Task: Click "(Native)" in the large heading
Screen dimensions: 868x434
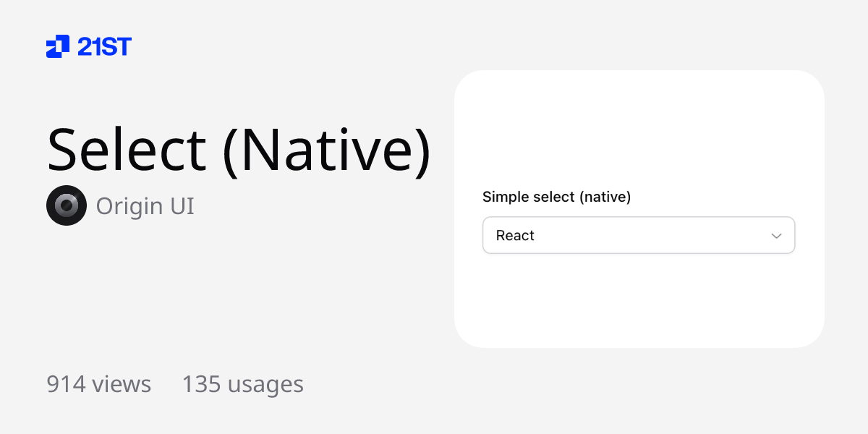Action: pos(326,149)
